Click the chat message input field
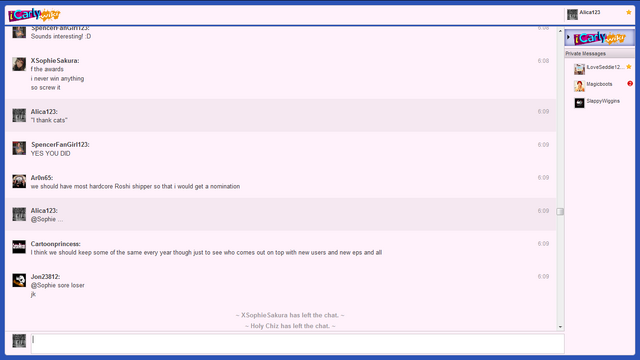This screenshot has width=640, height=360. [x=298, y=344]
